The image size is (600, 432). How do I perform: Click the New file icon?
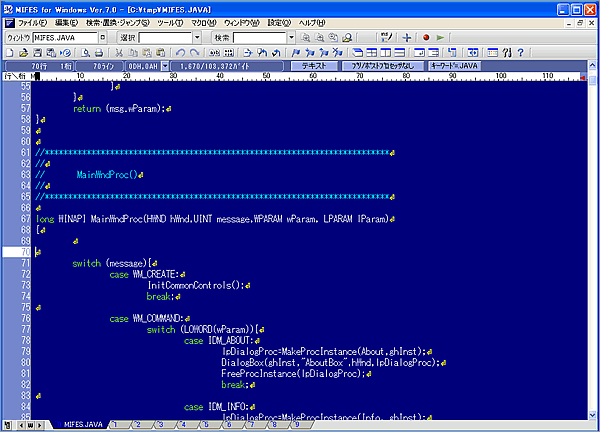[x=10, y=52]
